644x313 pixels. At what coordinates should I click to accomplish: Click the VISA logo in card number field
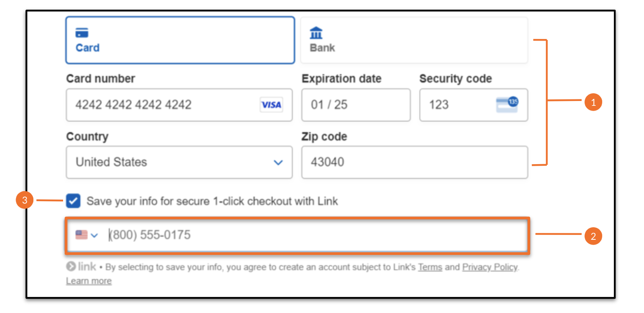[271, 105]
